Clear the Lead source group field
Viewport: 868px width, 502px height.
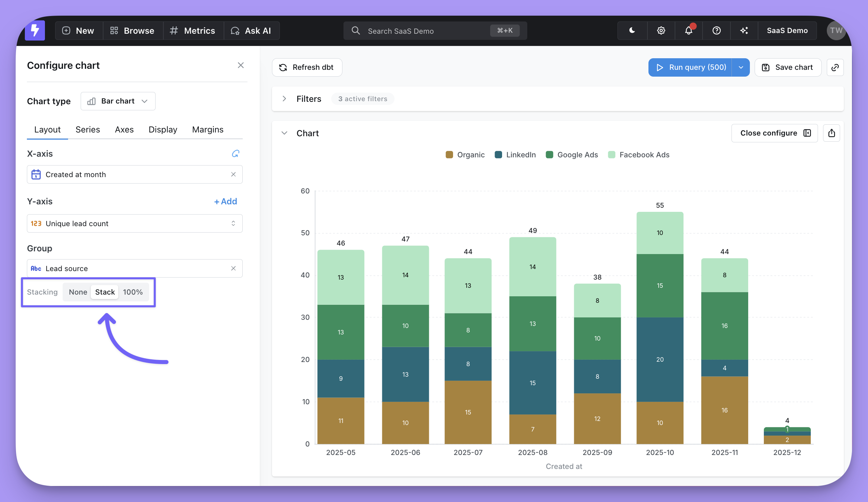click(x=234, y=268)
